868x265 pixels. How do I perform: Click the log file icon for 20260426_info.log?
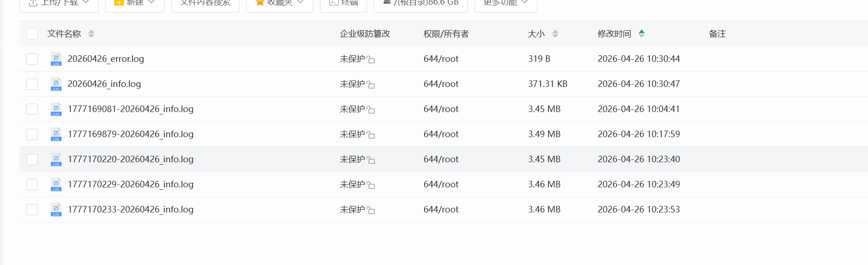tap(56, 84)
